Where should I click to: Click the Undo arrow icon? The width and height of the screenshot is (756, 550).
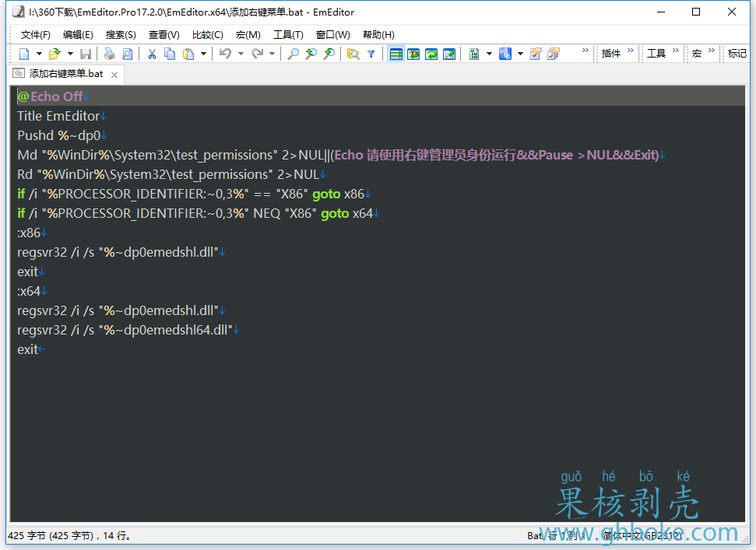pos(225,54)
